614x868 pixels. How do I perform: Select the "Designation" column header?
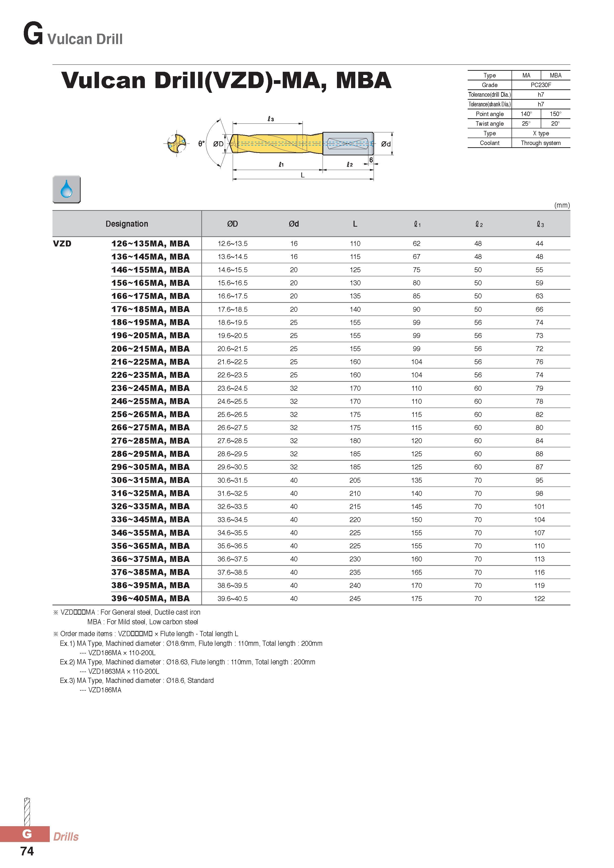[127, 224]
